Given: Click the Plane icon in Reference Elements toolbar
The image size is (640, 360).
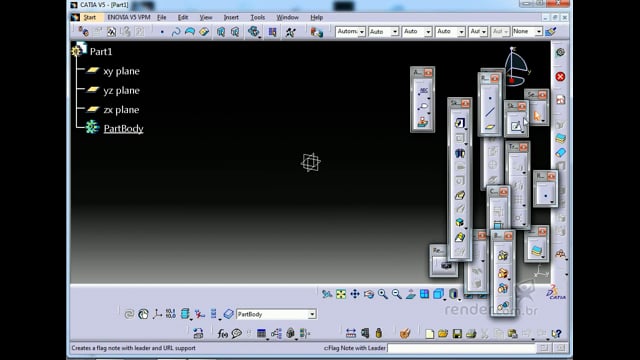Looking at the screenshot, I should (x=490, y=127).
